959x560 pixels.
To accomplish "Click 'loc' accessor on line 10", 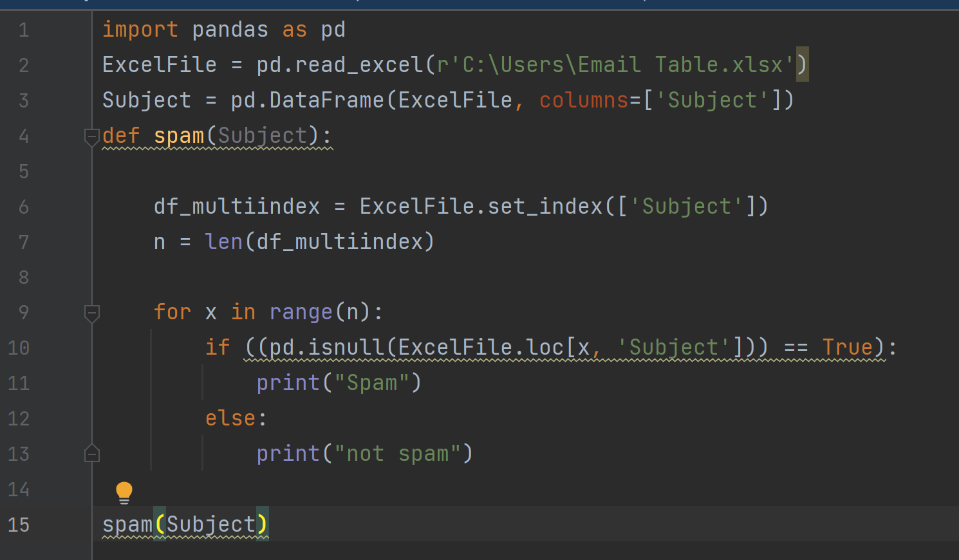I will coord(545,348).
